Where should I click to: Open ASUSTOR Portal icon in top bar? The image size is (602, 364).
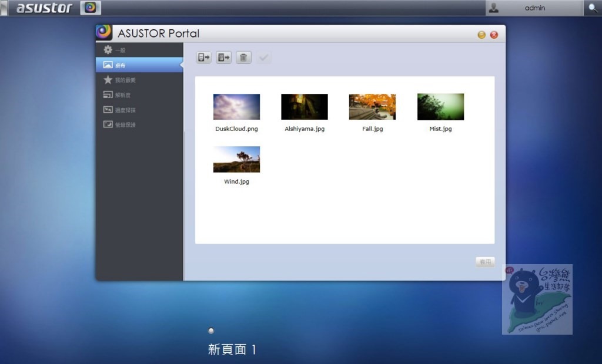(x=91, y=8)
